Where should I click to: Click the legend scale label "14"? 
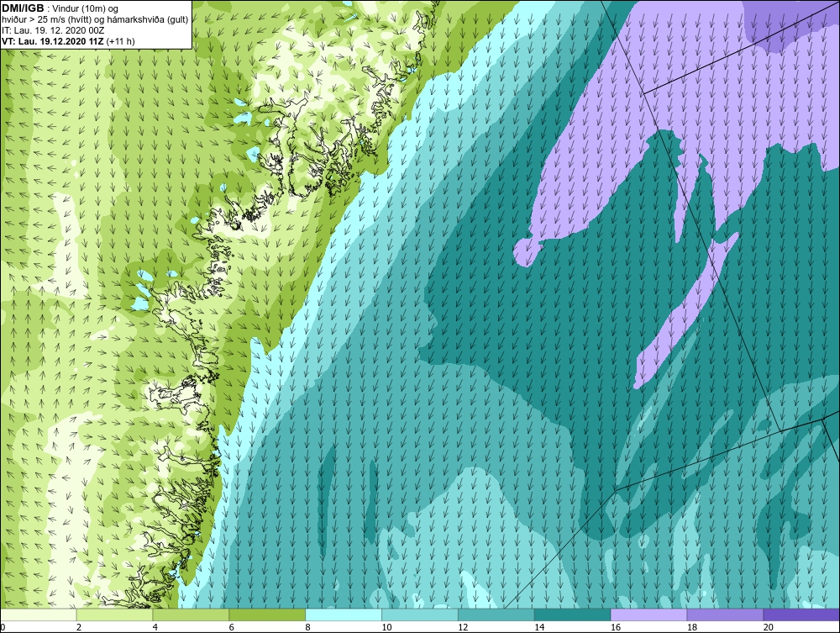(x=539, y=627)
